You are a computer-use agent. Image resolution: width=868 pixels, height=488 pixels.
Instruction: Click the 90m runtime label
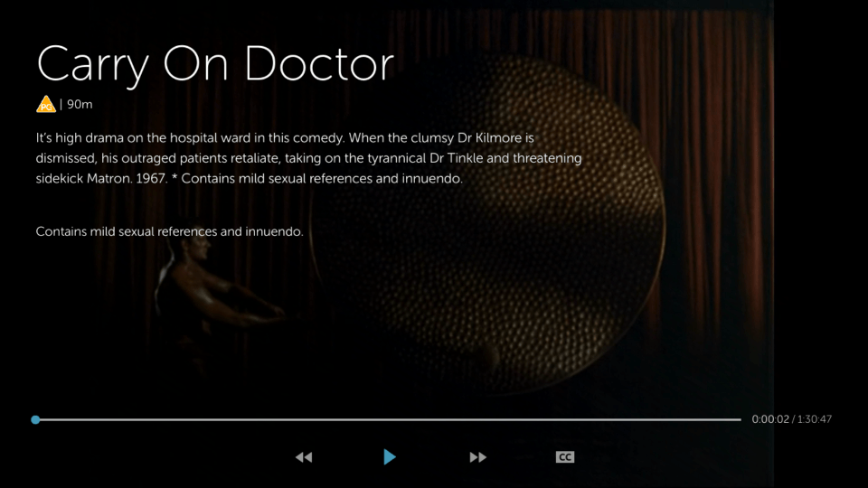tap(80, 105)
